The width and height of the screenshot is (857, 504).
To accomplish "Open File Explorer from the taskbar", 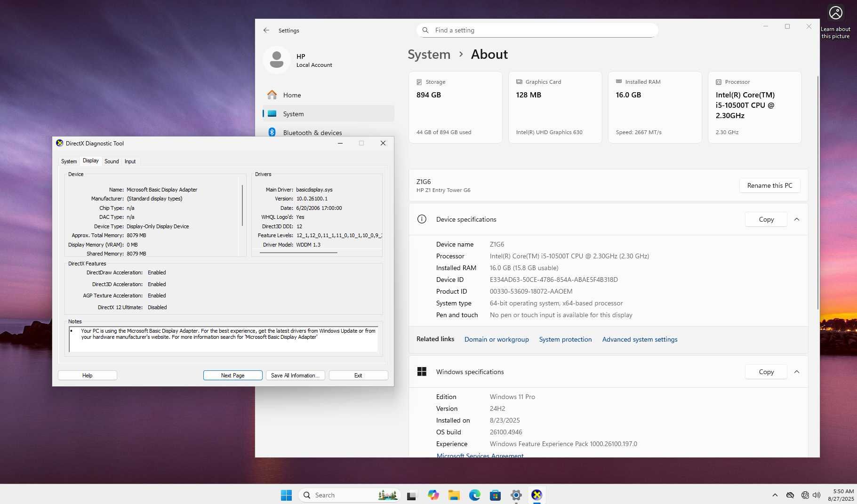I will point(454,495).
